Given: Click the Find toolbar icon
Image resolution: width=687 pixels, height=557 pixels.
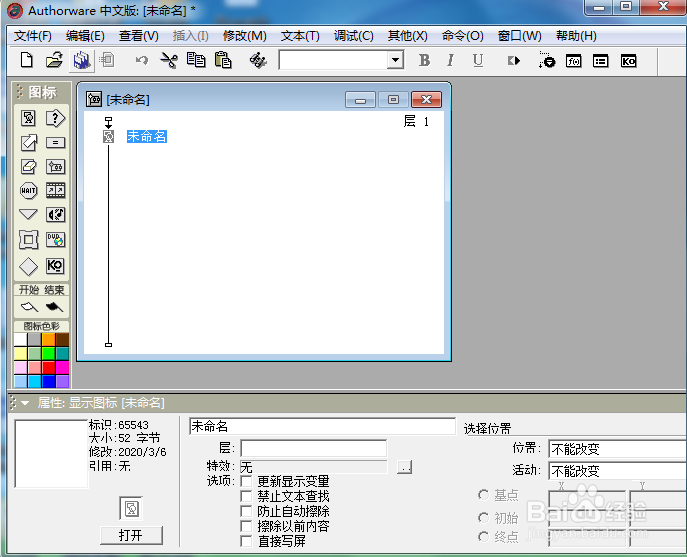Looking at the screenshot, I should 258,60.
